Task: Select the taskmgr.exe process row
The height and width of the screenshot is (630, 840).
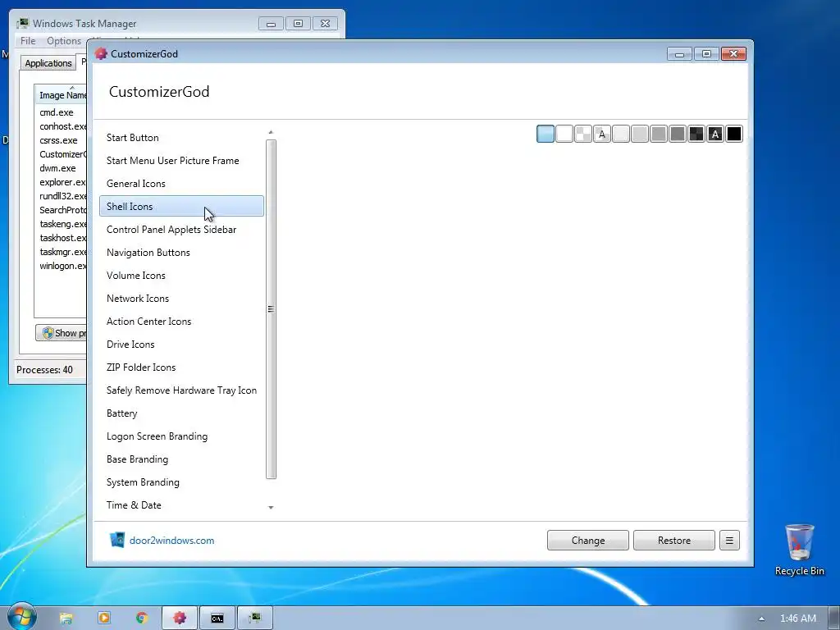Action: pyautogui.click(x=61, y=252)
